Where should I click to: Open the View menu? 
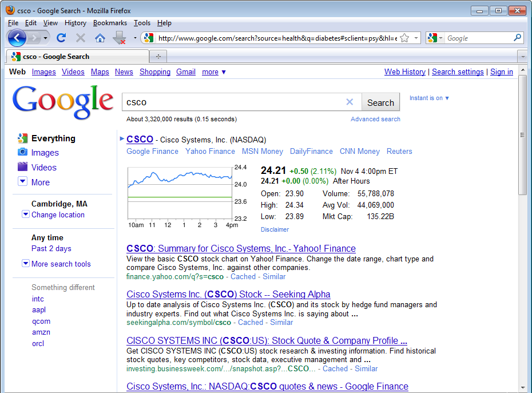coord(50,23)
